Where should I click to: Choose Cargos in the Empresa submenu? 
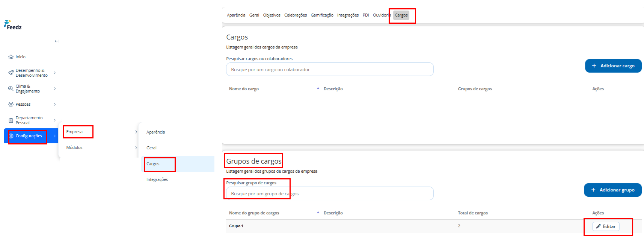tap(153, 164)
